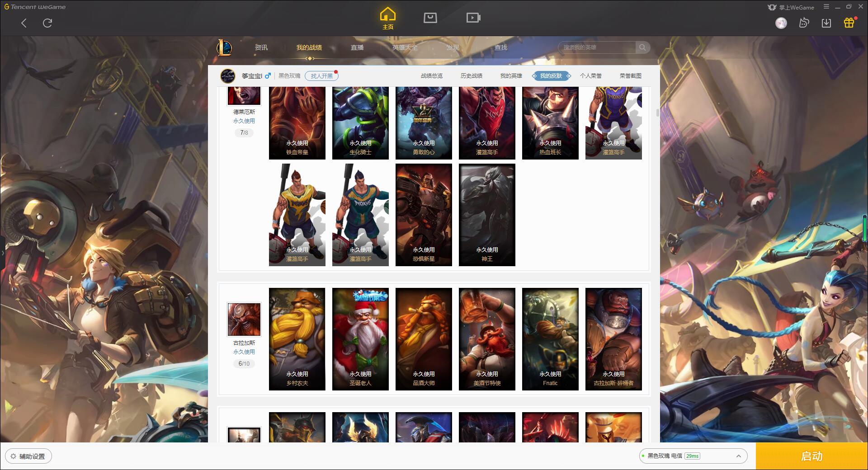Image resolution: width=868 pixels, height=470 pixels.
Task: Switch to the 资讯 tab
Action: pos(261,47)
